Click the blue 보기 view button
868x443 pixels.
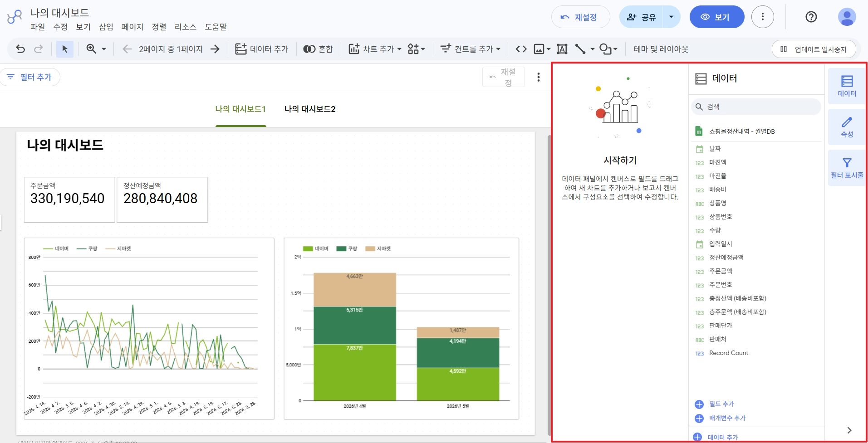pyautogui.click(x=717, y=17)
